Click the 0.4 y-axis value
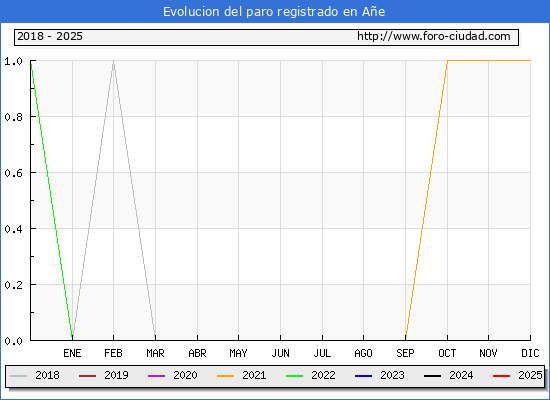The height and width of the screenshot is (400, 550). (x=13, y=229)
